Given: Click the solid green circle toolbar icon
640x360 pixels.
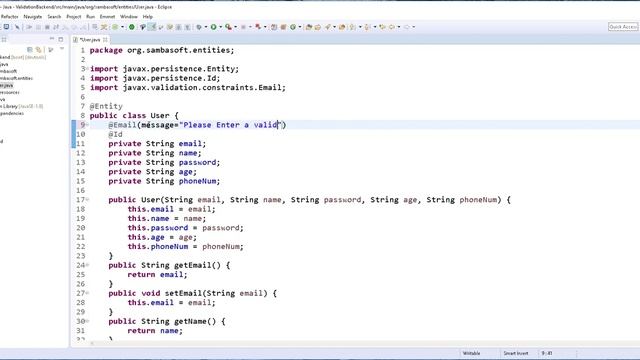Looking at the screenshot, I should click(131, 27).
